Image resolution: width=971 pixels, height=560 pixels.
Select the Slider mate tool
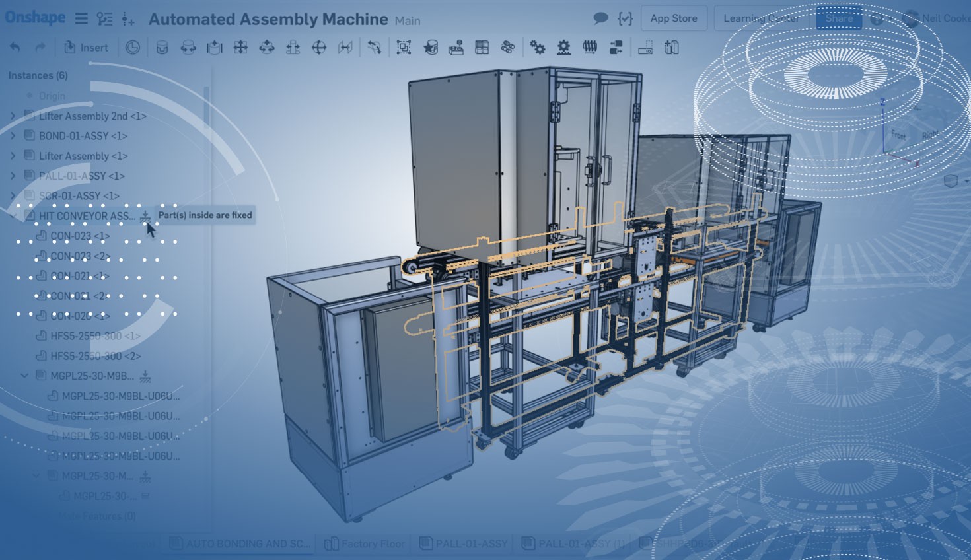tap(214, 48)
